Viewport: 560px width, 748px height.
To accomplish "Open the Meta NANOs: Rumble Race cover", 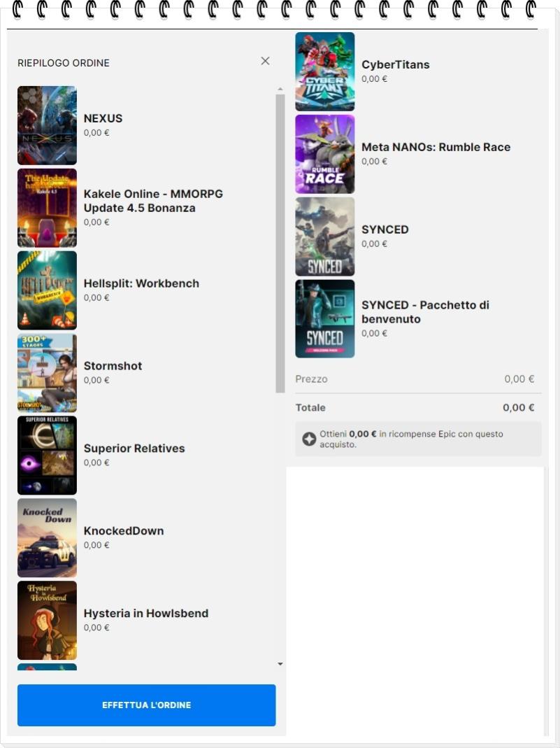I will coord(325,154).
